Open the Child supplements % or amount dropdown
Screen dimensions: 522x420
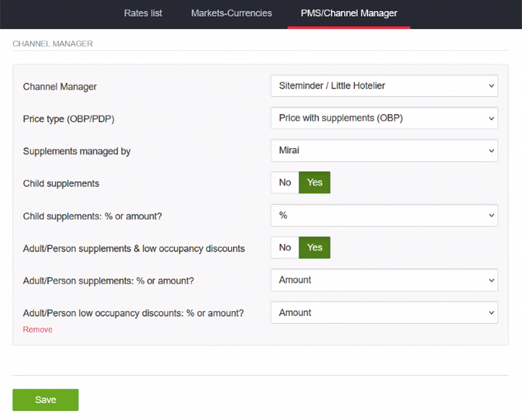tap(384, 215)
